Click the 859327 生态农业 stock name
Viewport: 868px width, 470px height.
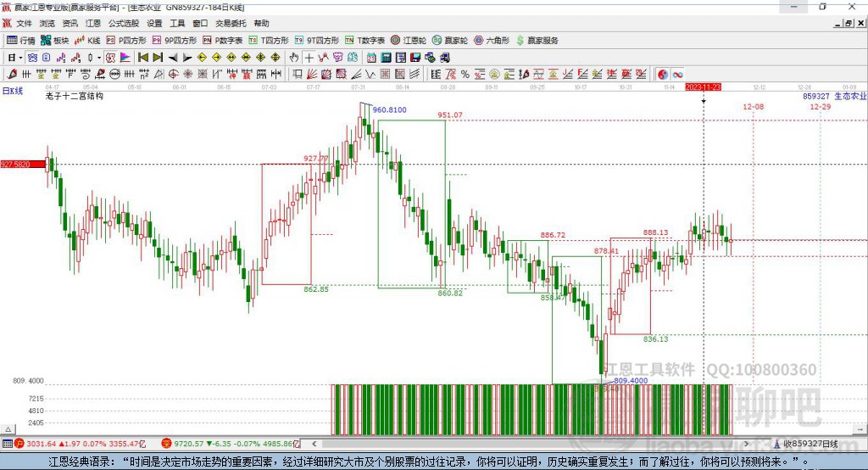pyautogui.click(x=834, y=97)
